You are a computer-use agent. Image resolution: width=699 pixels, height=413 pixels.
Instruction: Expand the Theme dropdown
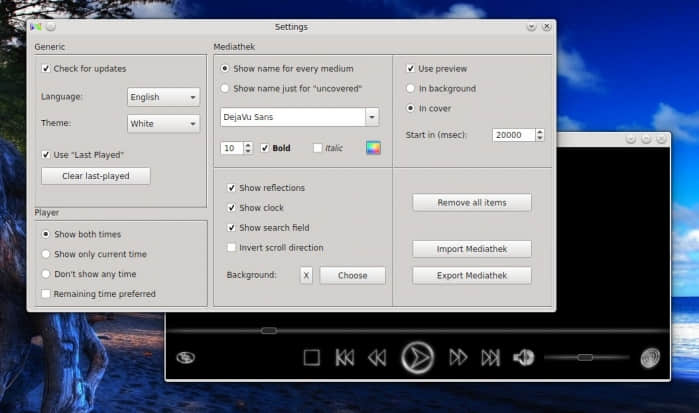164,124
